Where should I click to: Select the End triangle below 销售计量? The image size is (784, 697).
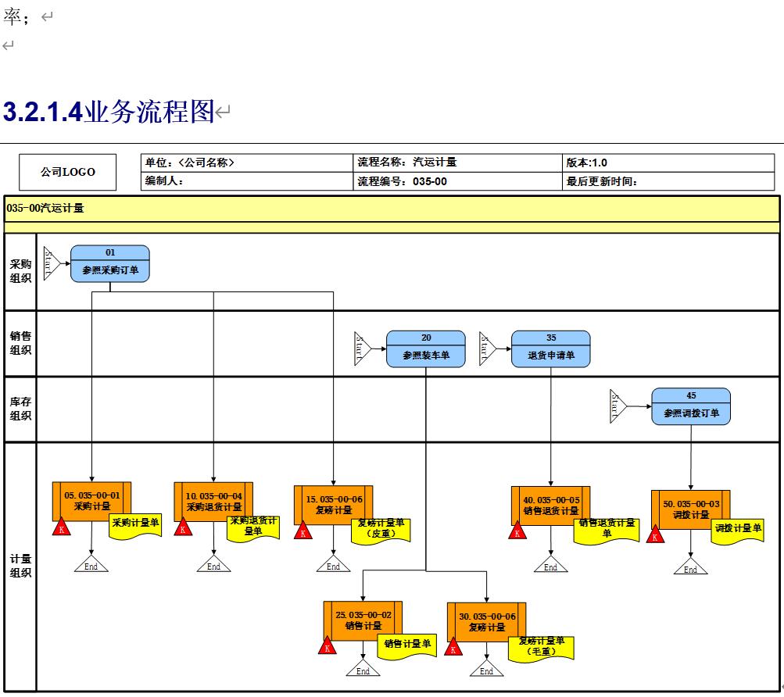click(x=363, y=669)
